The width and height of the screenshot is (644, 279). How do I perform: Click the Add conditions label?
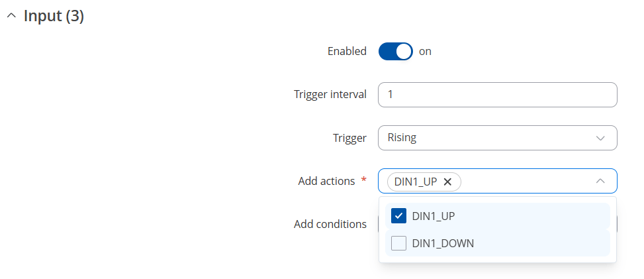330,224
